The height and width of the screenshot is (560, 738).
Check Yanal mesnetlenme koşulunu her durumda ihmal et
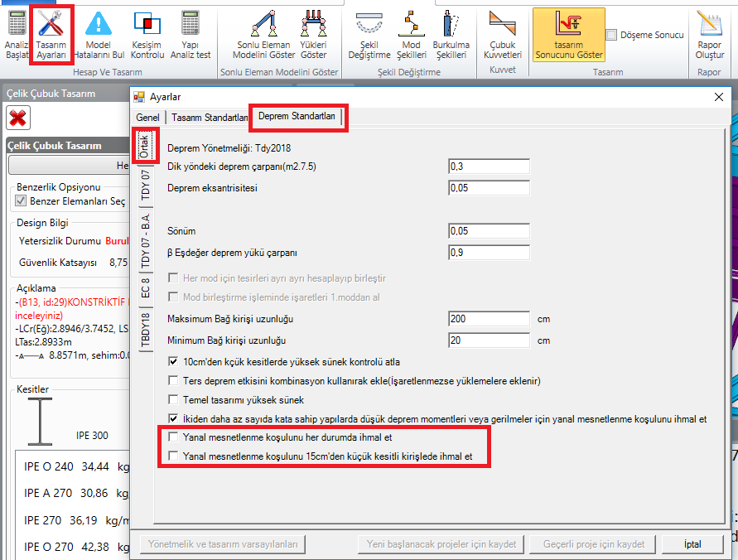(173, 437)
